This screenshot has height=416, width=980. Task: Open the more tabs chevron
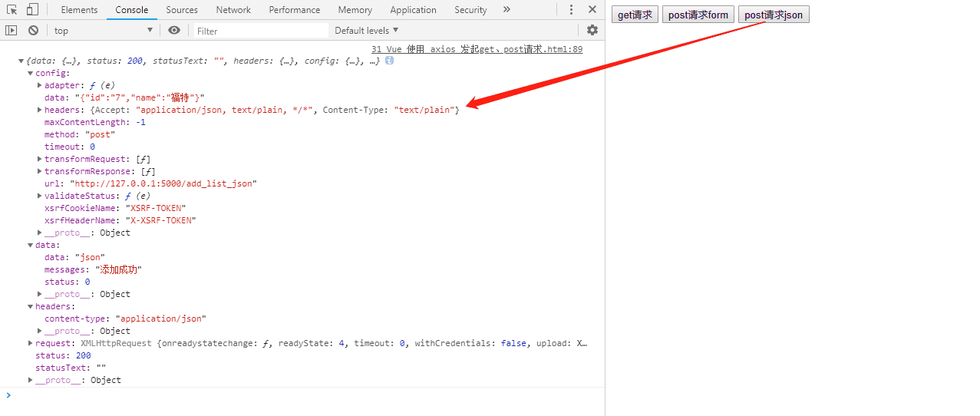coord(506,10)
